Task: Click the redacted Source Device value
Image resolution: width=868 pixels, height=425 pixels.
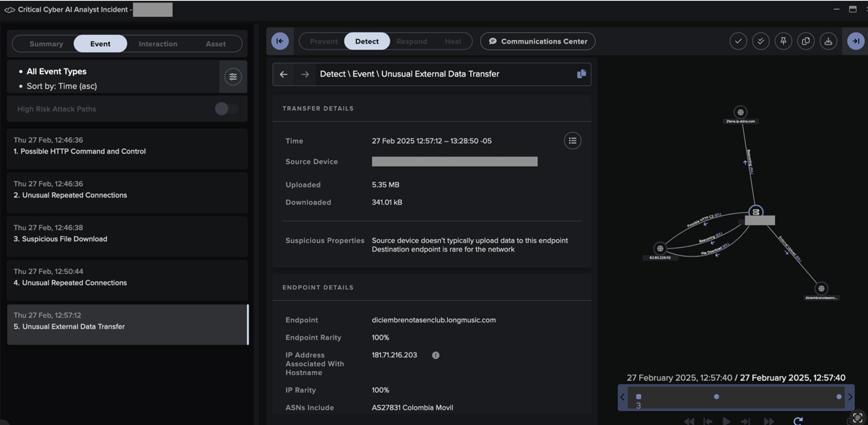Action: [x=455, y=162]
